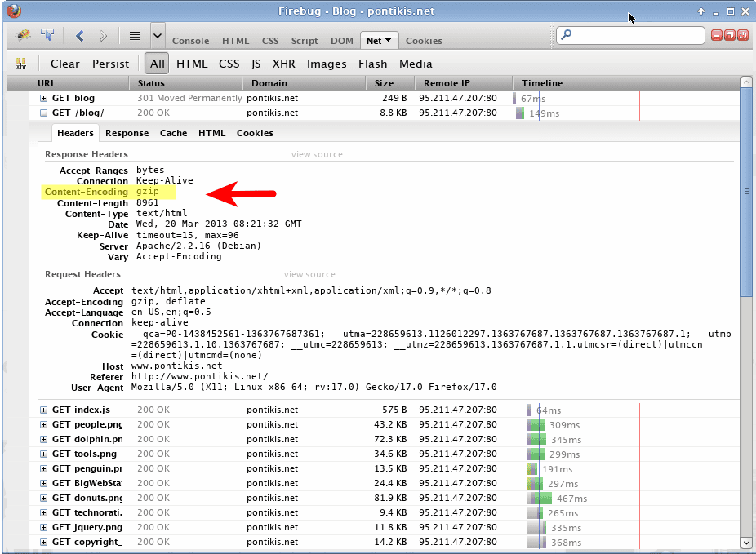Click the XHR break icon
This screenshot has width=756, height=554.
(21, 64)
